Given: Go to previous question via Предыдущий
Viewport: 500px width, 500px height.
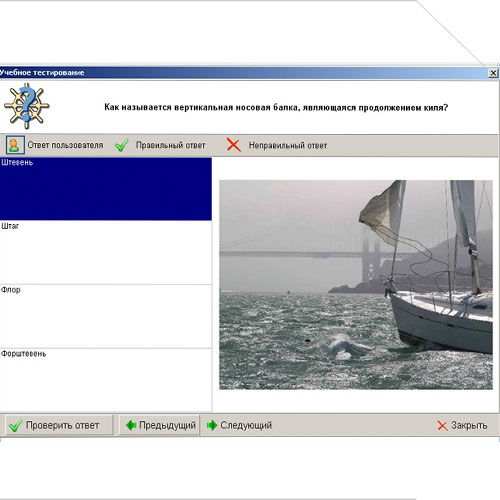Looking at the screenshot, I should coord(159,425).
